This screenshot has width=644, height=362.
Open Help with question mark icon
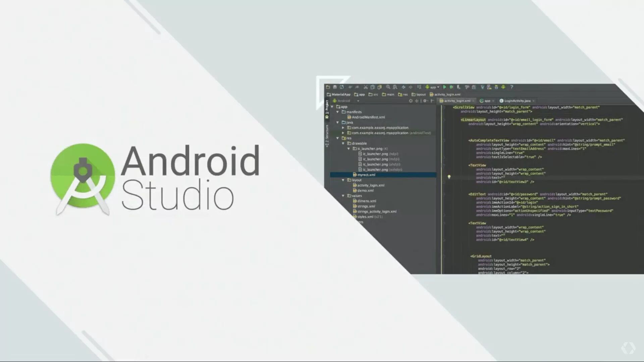[512, 87]
